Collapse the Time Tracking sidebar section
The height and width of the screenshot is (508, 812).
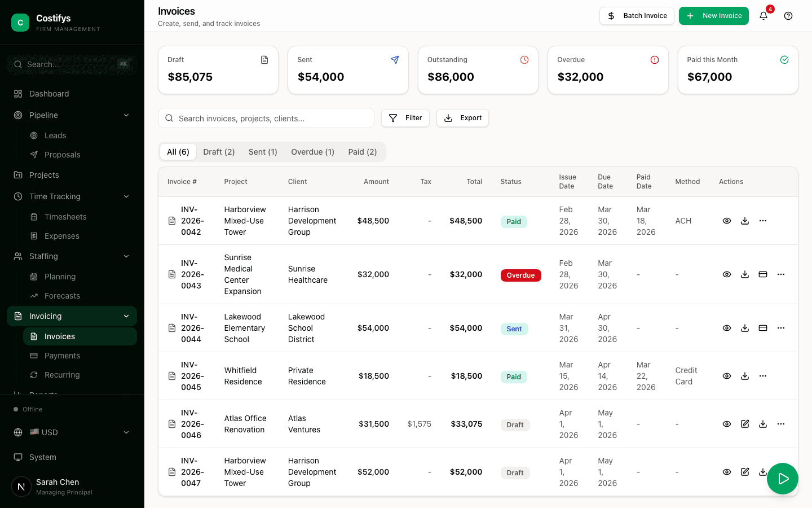tap(126, 196)
